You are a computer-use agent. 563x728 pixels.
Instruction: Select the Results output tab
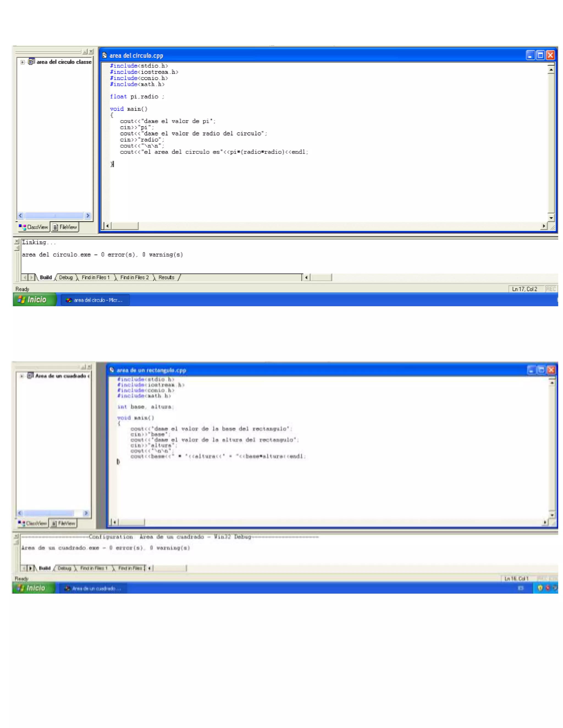[x=166, y=277]
